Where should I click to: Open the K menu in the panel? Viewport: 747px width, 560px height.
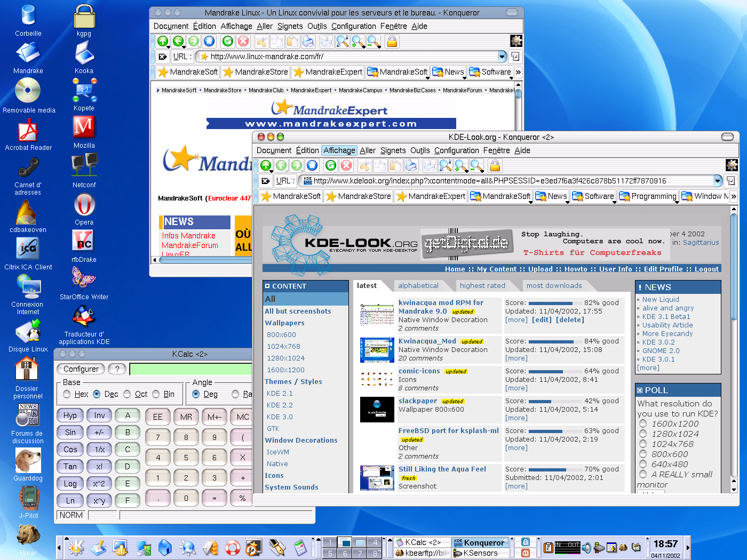(76, 547)
